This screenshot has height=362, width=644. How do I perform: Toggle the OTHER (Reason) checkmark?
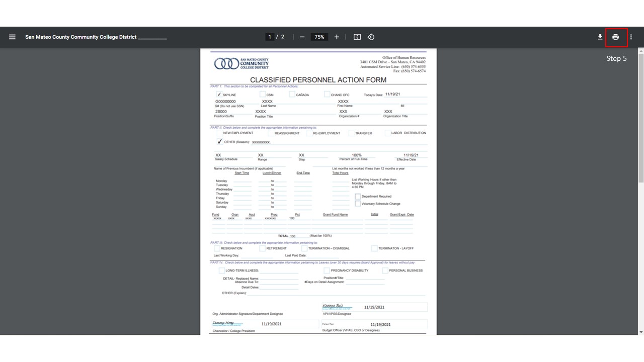point(219,142)
